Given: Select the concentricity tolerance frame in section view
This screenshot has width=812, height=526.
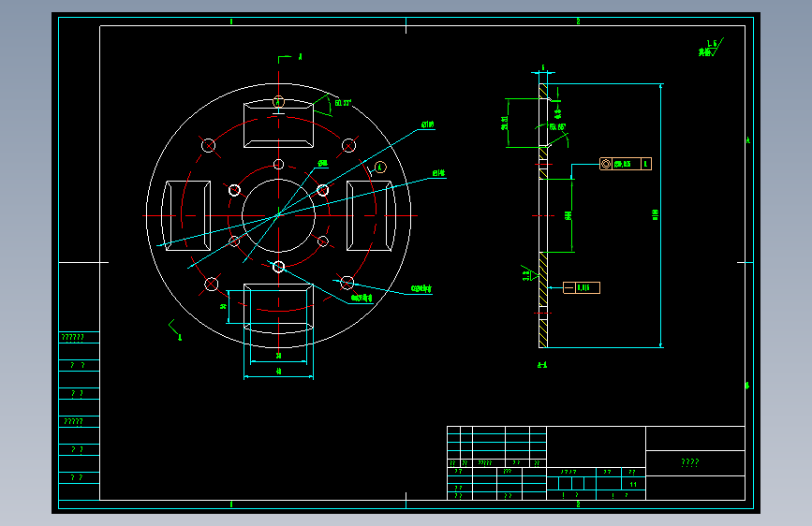Looking at the screenshot, I should tap(626, 164).
